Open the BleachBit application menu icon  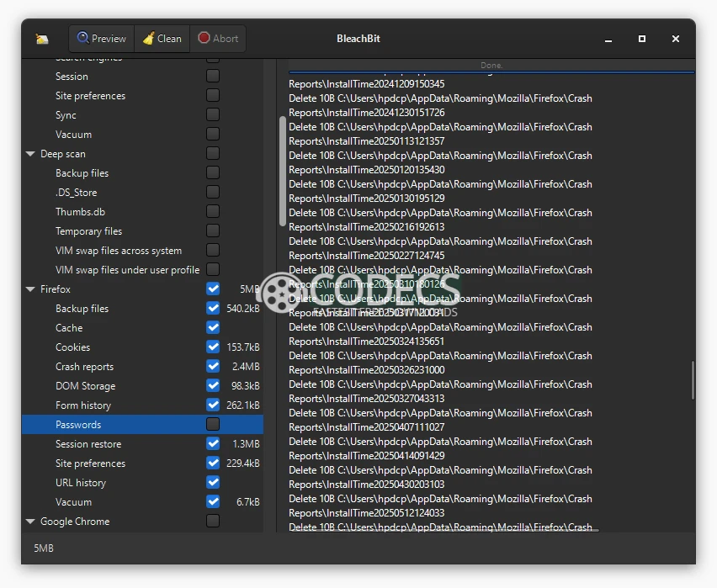42,39
